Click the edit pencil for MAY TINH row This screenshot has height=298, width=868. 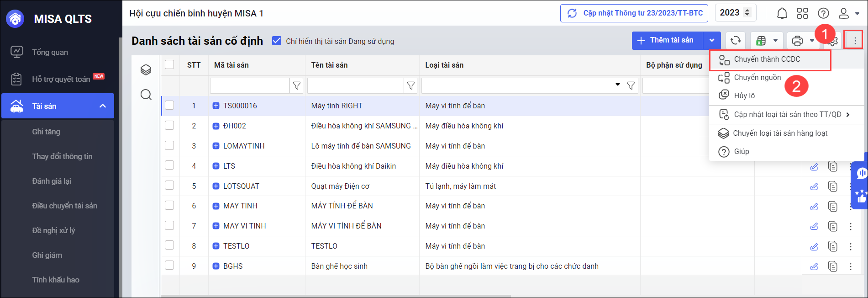point(814,206)
